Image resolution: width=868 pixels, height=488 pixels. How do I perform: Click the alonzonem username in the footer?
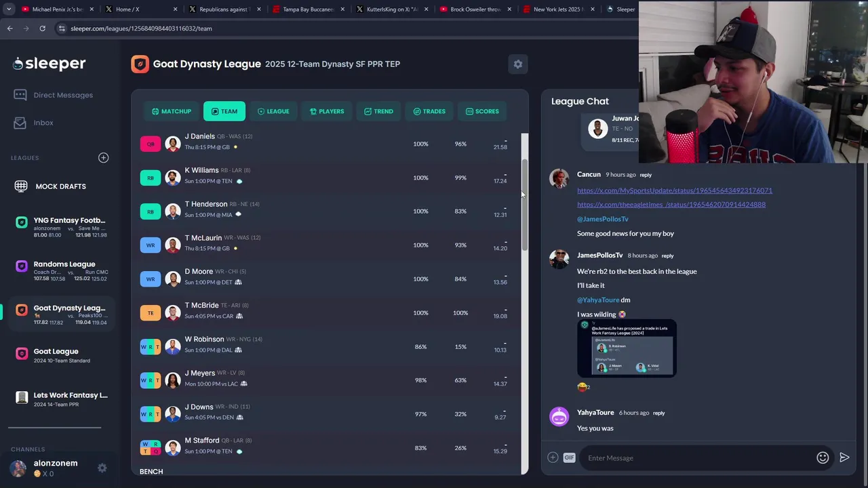pyautogui.click(x=56, y=463)
